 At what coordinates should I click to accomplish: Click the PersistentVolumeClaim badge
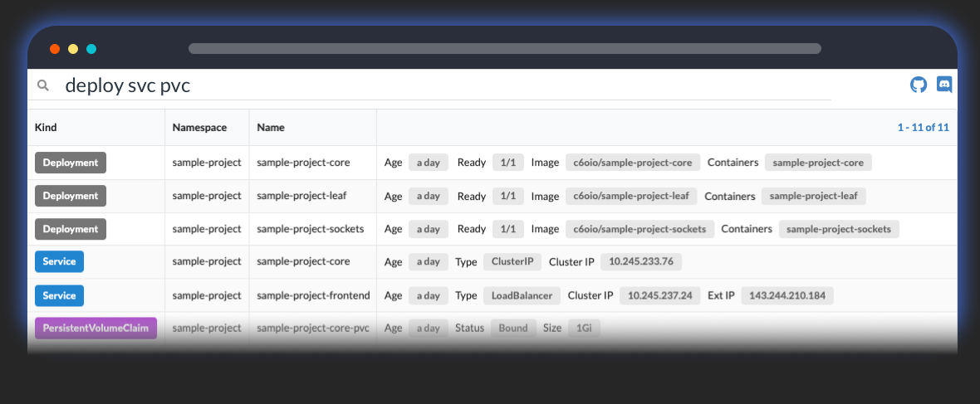[96, 328]
